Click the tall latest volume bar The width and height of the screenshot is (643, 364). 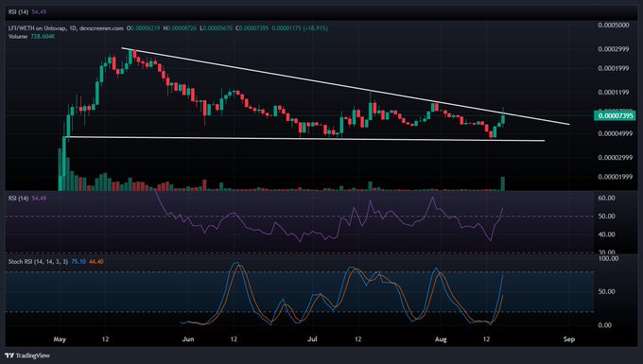pyautogui.click(x=503, y=183)
